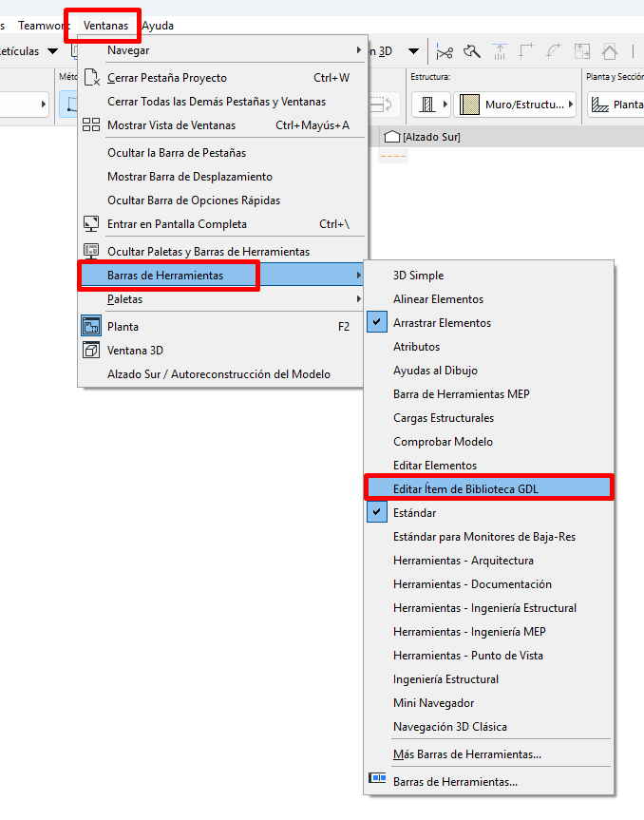Open the Ayuda menu
Image resolution: width=644 pixels, height=820 pixels.
(x=158, y=25)
